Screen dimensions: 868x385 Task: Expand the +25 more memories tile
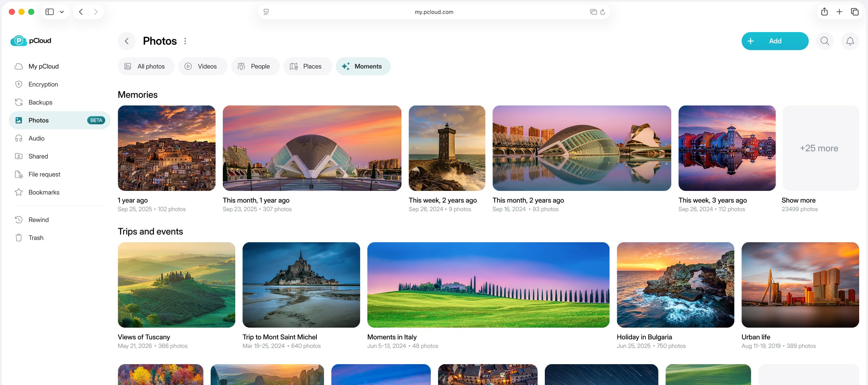pyautogui.click(x=821, y=148)
